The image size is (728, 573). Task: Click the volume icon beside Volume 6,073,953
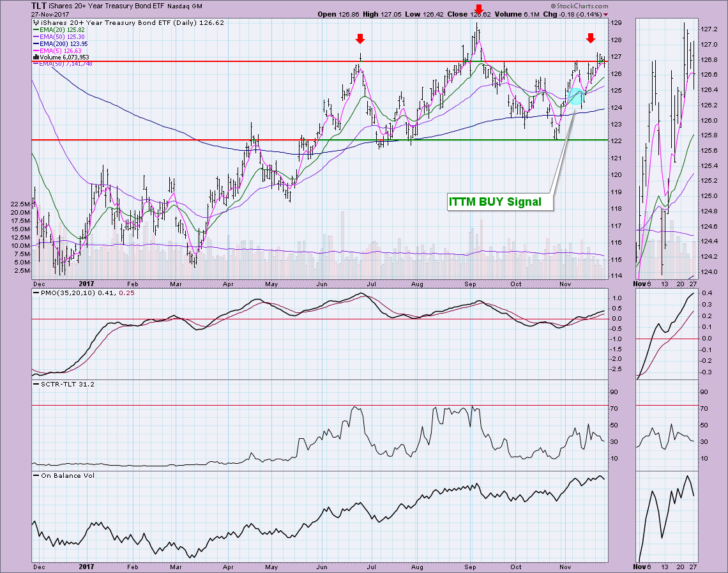pyautogui.click(x=36, y=57)
